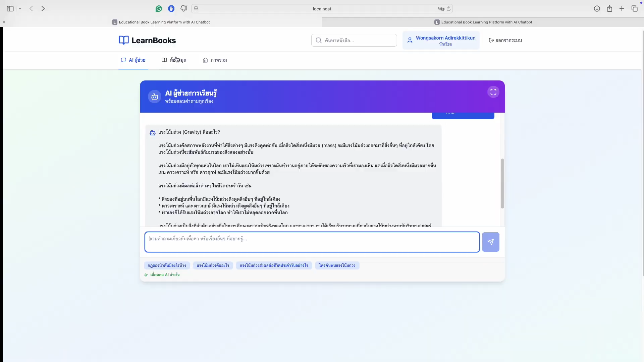Screen dimensions: 644x362
Task: Click the robot avatar in chat header
Action: coord(155,97)
